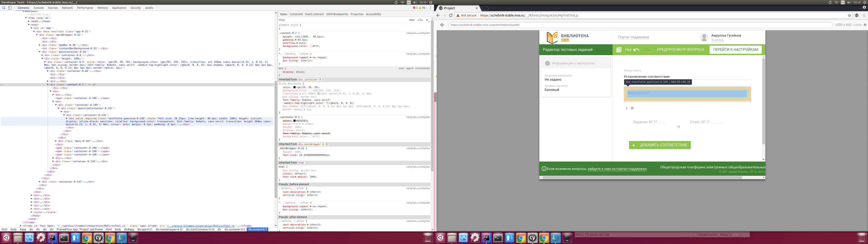Click the ДОБАВИТЬ СООТВЕТСТВИЕ button

pyautogui.click(x=659, y=145)
